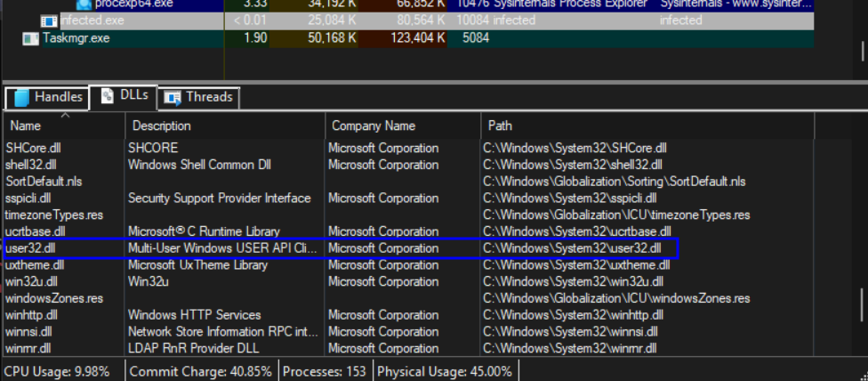This screenshot has height=381, width=868.
Task: Sort by the Description column header
Action: click(225, 126)
